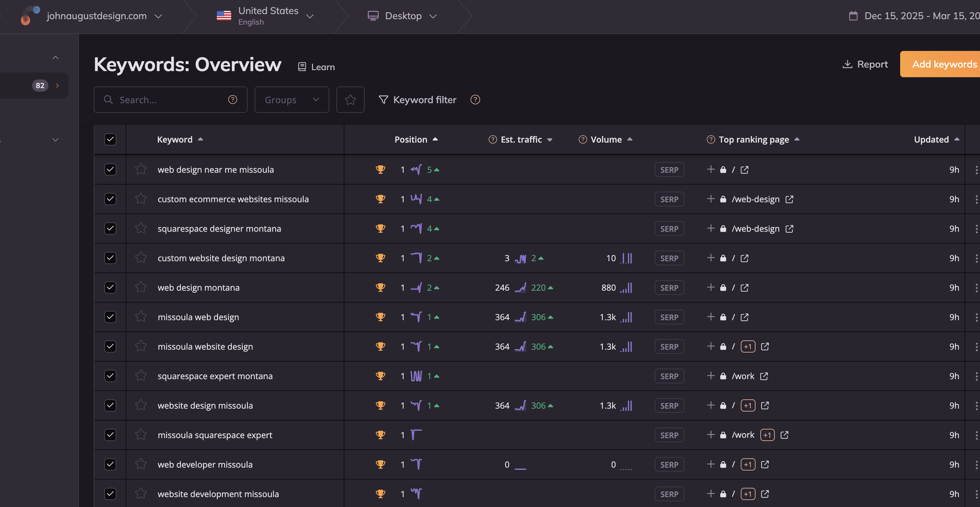Click the Keyword filter help icon
This screenshot has width=980, height=507.
475,100
